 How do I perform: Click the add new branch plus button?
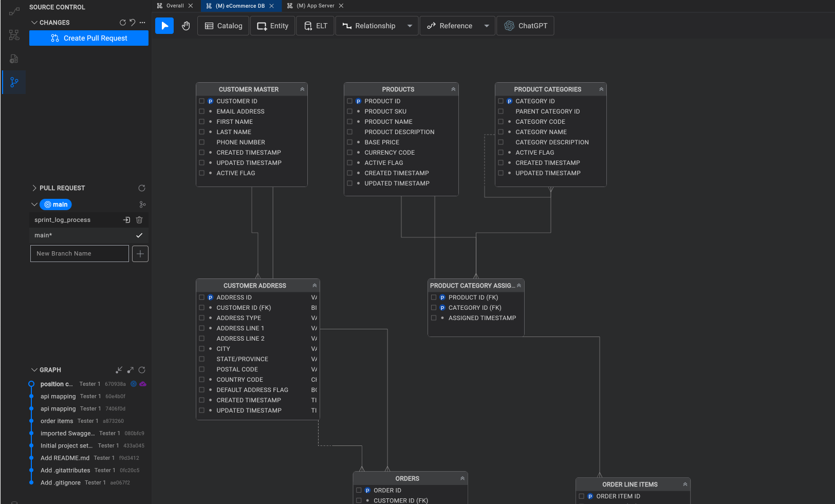pos(140,254)
